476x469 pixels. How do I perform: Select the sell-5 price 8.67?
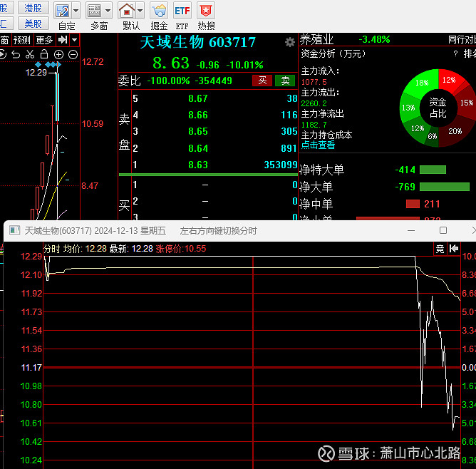click(x=198, y=98)
